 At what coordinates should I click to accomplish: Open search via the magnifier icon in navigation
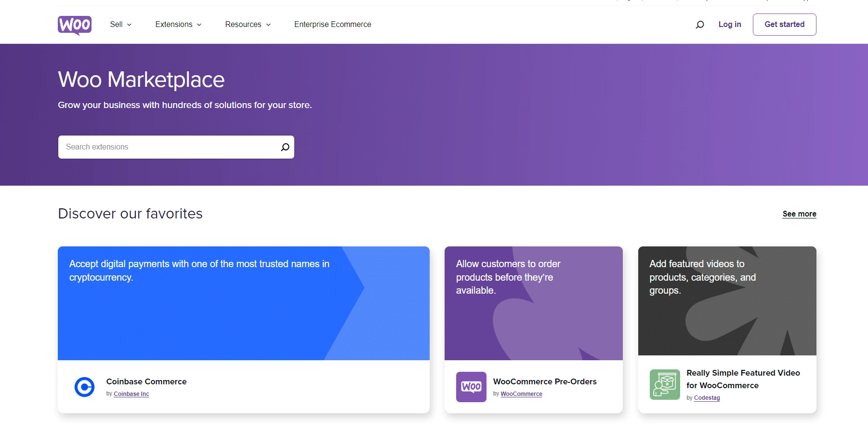coord(699,24)
